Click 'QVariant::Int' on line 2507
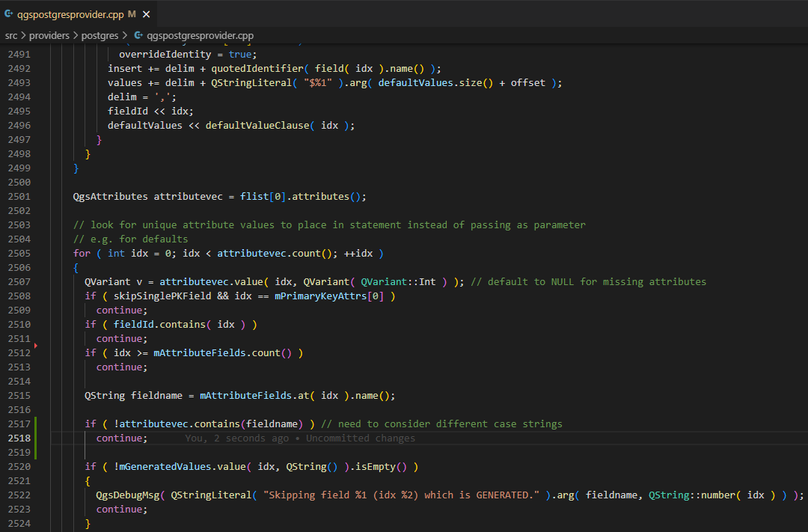The width and height of the screenshot is (808, 532). click(398, 281)
